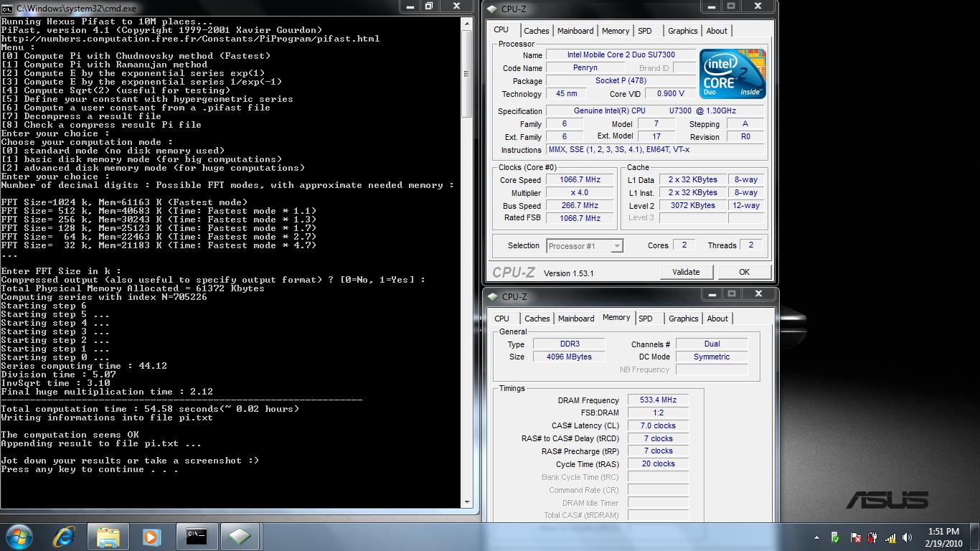980x551 pixels.
Task: Click the OK button in CPU-Z
Action: [x=744, y=272]
